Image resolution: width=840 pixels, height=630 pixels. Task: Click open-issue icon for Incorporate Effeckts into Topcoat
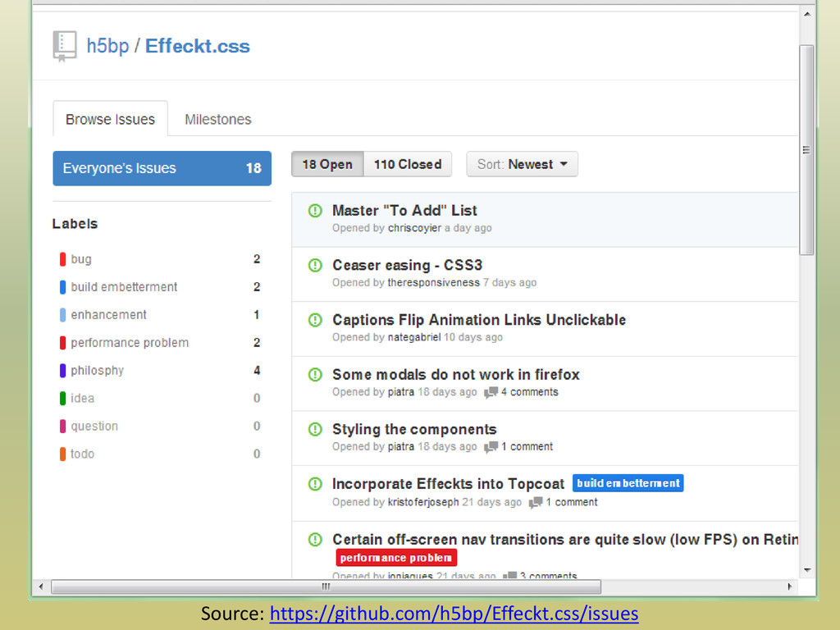coord(315,484)
